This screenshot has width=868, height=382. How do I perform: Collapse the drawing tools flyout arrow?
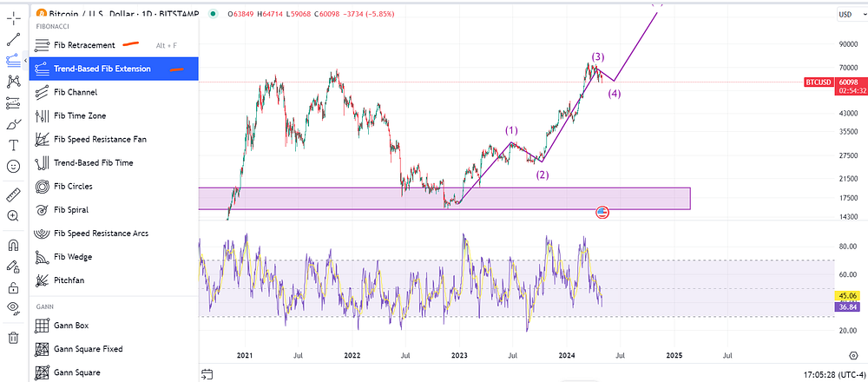25,60
